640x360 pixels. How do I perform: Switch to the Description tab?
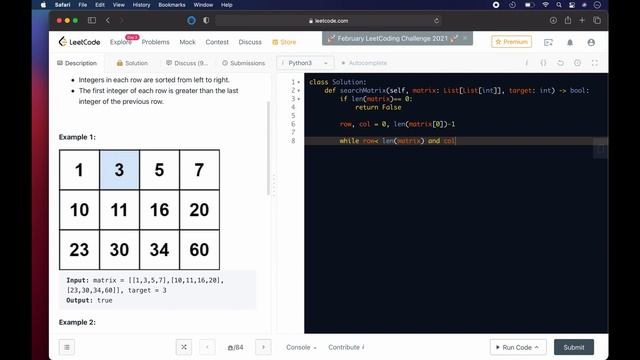(x=77, y=63)
